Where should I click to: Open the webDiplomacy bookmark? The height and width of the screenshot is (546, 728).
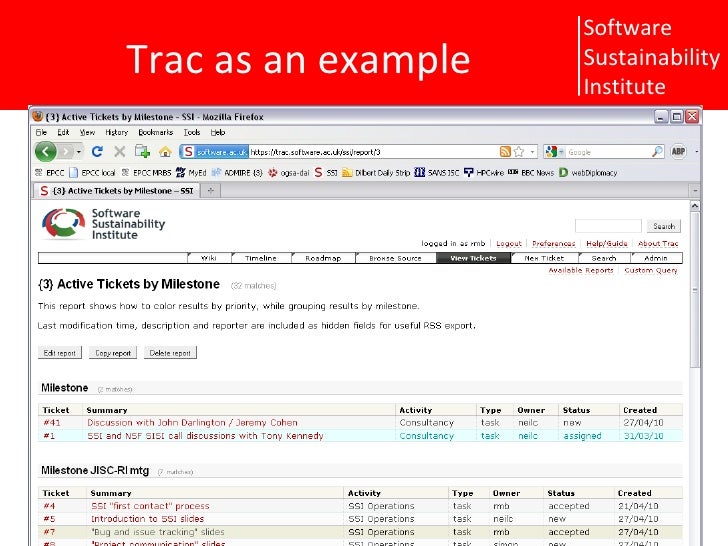[588, 173]
